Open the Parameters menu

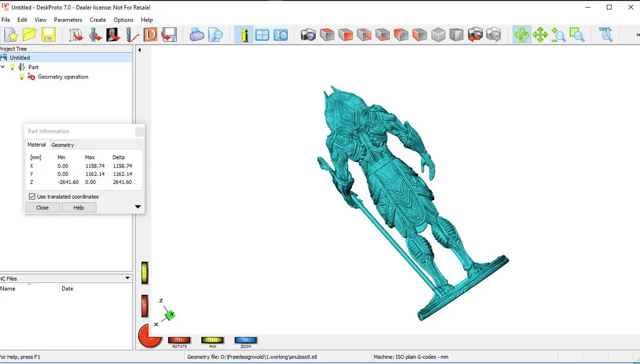pyautogui.click(x=68, y=20)
